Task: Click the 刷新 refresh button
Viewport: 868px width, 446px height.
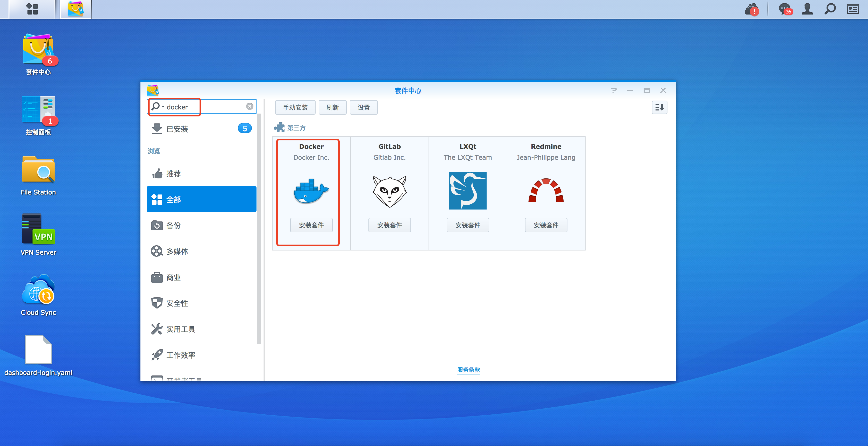Action: (332, 108)
